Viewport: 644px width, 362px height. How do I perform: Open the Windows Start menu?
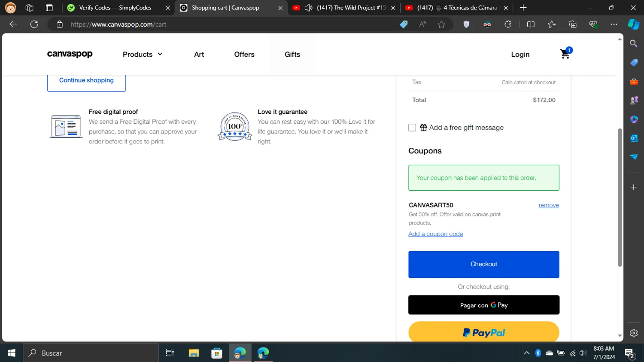[x=12, y=353]
